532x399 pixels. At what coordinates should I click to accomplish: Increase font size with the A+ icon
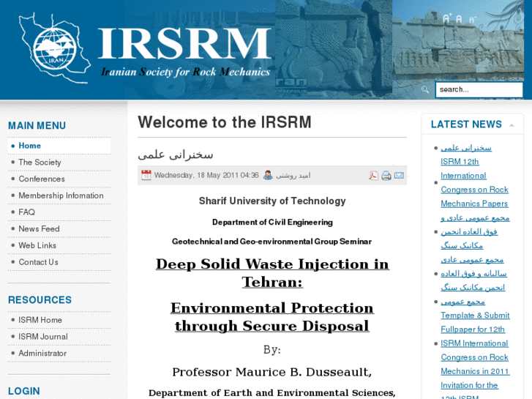point(447,18)
